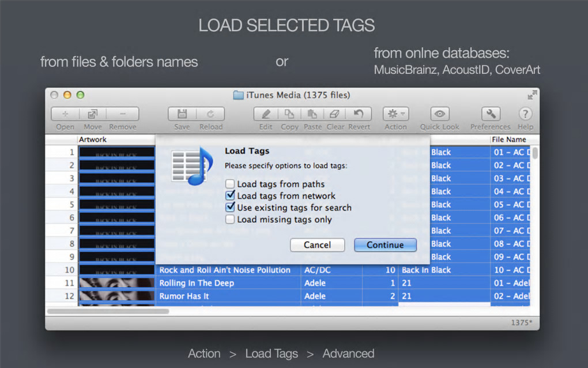Click title Rock and Roll Ain't Noise Pollution
The image size is (588, 368).
[x=225, y=270]
